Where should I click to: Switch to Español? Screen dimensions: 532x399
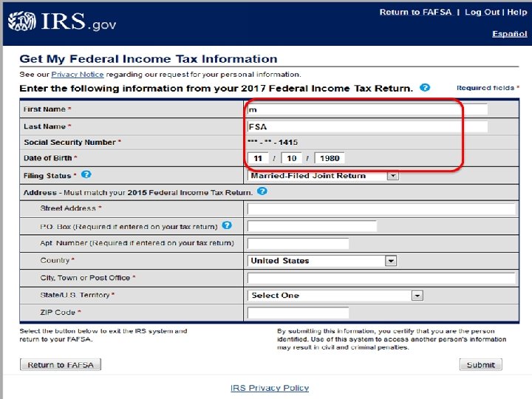[510, 34]
